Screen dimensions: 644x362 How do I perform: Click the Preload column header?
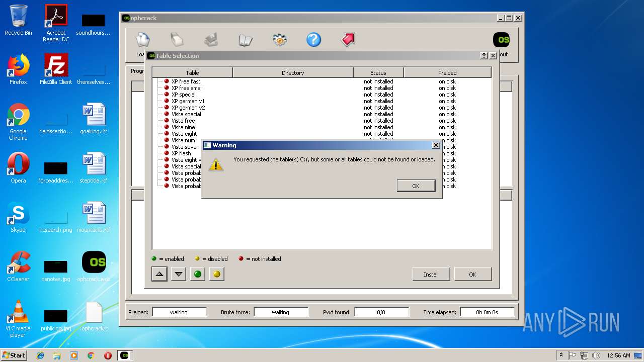coord(447,73)
